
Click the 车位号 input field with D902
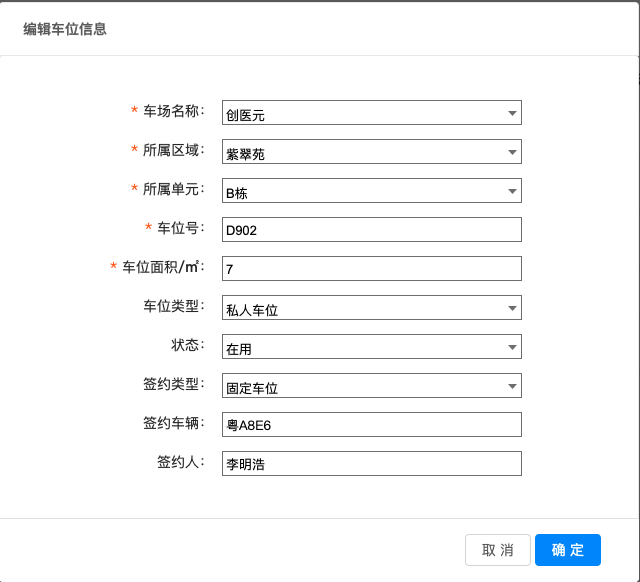372,229
